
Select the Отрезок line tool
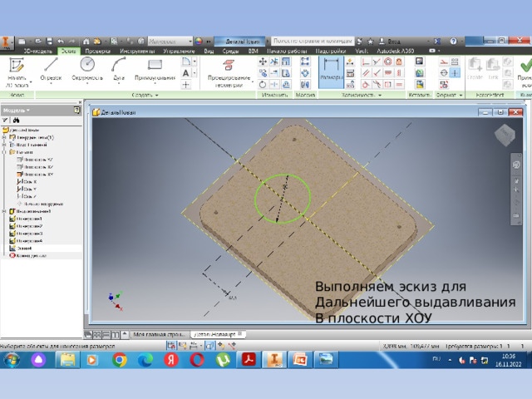pyautogui.click(x=51, y=70)
